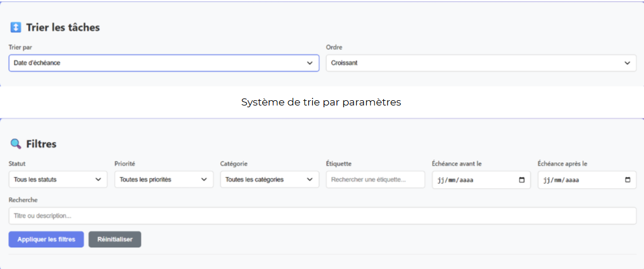
Task: Click the 'Statut' label
Action: [x=17, y=164]
